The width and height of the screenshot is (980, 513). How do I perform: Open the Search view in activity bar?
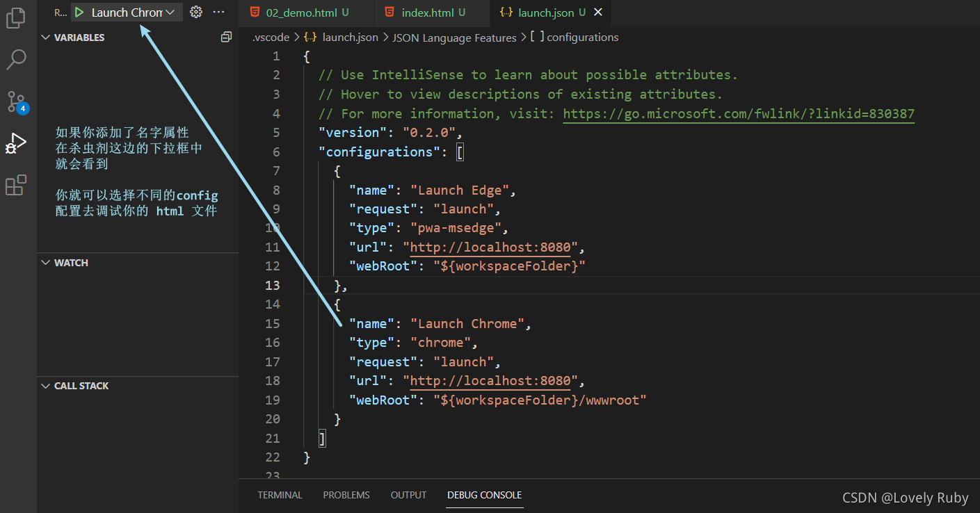(x=16, y=60)
